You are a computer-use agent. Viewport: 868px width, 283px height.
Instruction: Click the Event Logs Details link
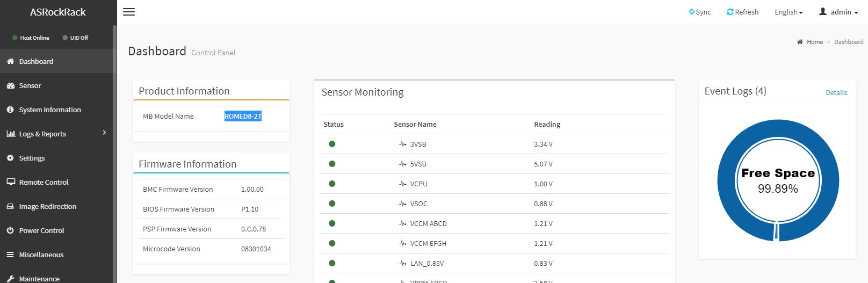836,92
